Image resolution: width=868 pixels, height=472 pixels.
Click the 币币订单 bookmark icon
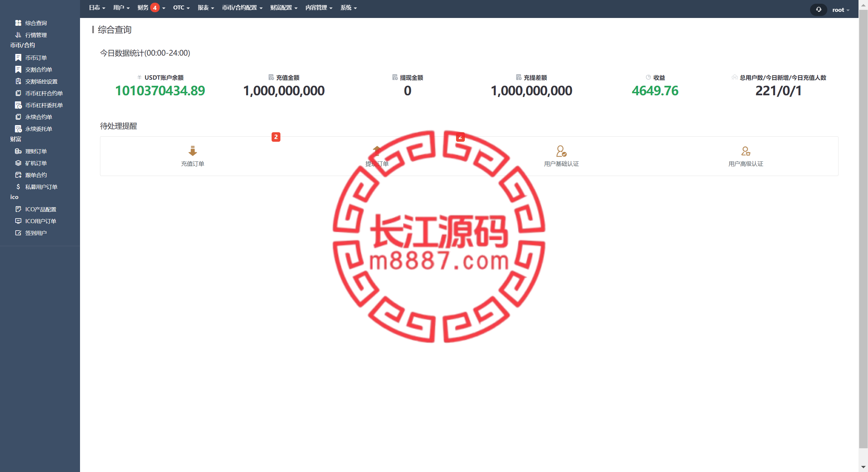(18, 58)
